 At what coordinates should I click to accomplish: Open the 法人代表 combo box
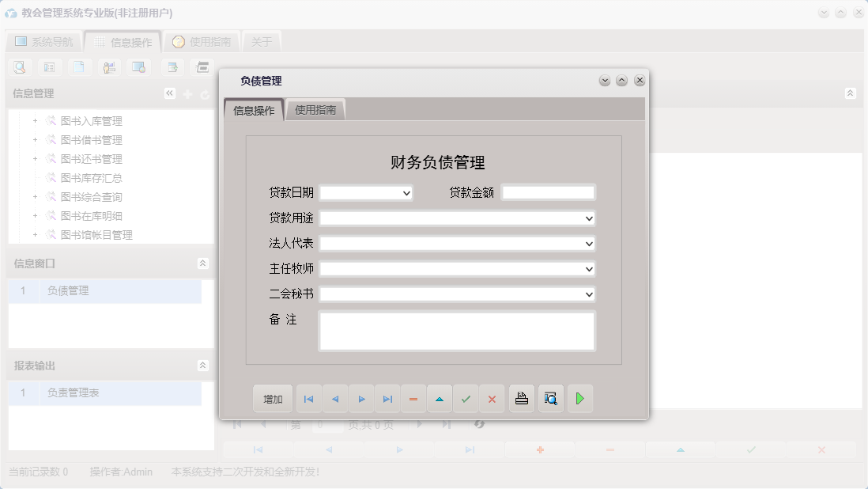coord(588,244)
